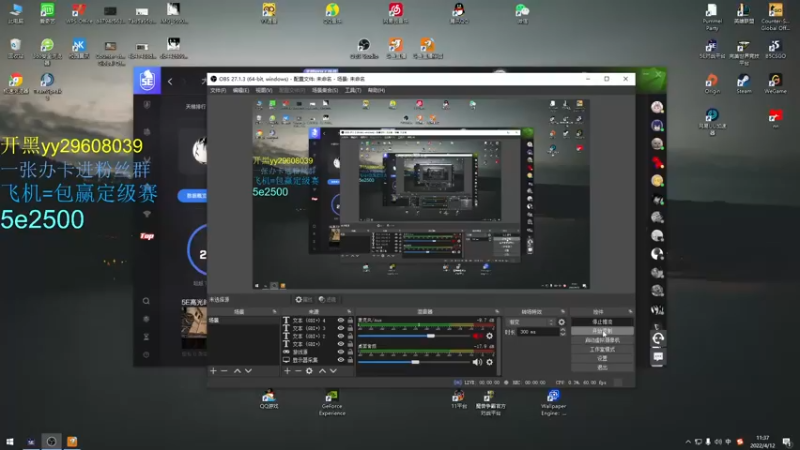800x450 pixels.
Task: Open OBS 设置 Settings button
Action: (x=603, y=358)
